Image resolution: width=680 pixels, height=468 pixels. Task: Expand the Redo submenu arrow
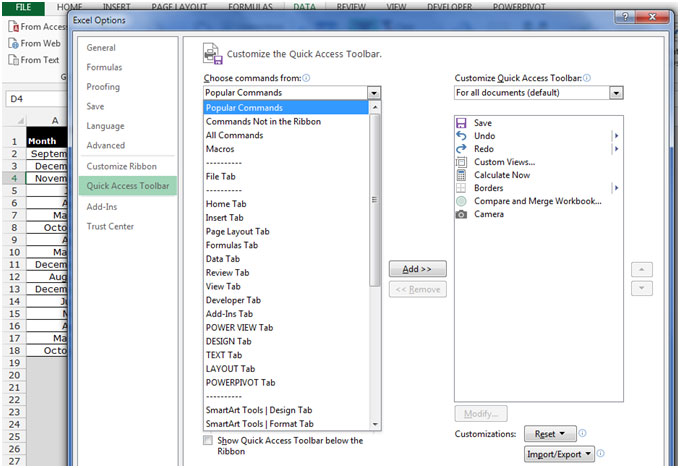click(x=616, y=149)
